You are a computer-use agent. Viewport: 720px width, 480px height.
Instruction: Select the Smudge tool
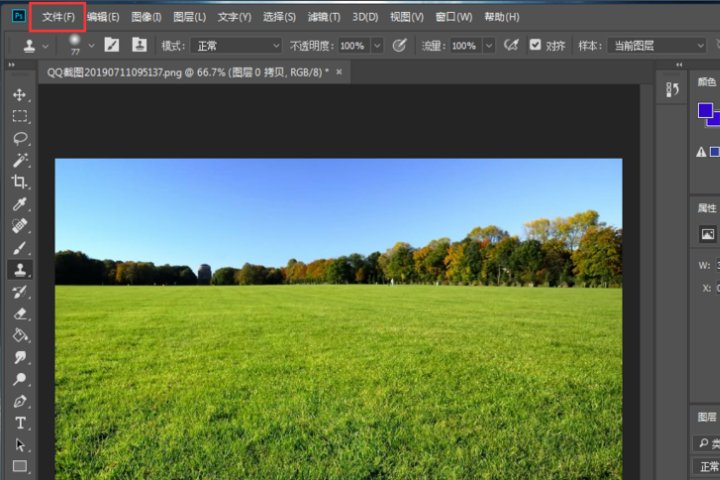19,357
